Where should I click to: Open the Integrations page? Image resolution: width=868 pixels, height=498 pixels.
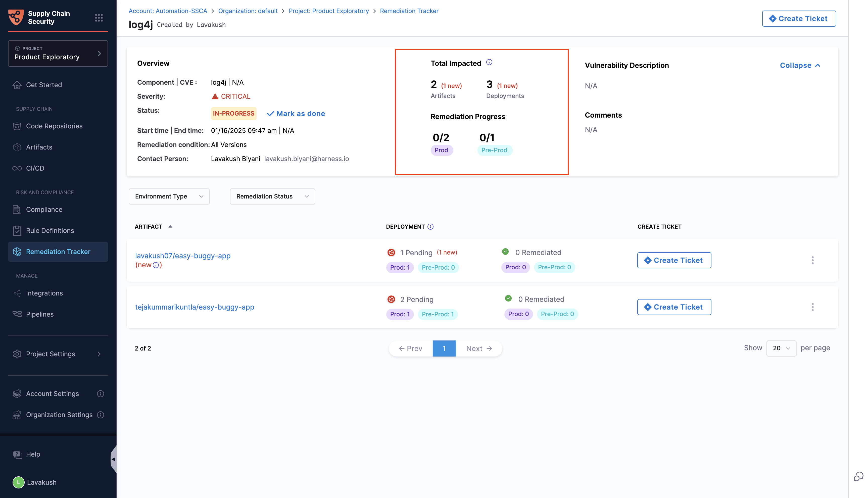pyautogui.click(x=44, y=293)
